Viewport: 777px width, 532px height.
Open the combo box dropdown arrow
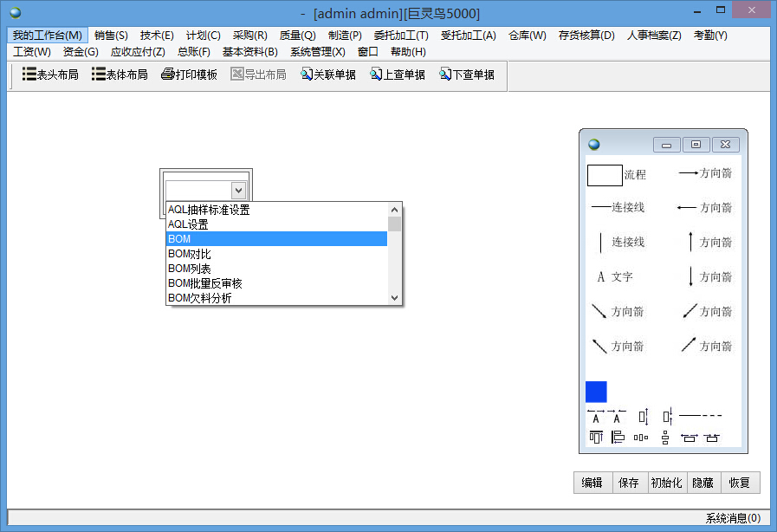(237, 190)
